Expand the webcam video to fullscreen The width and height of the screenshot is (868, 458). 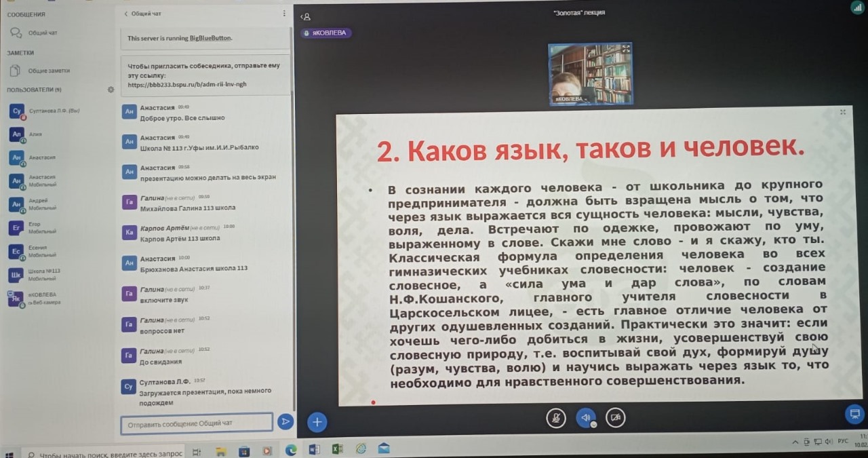click(x=625, y=49)
